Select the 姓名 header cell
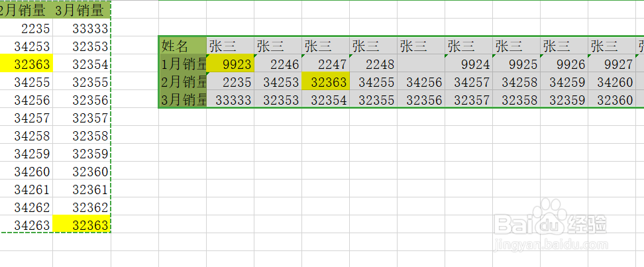Image resolution: width=644 pixels, height=267 pixels. 182,46
